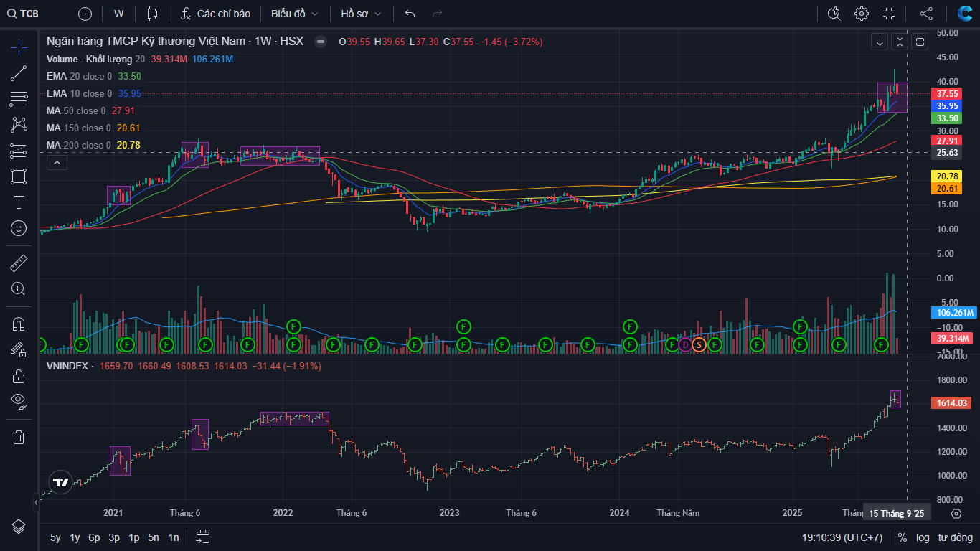Toggle hide all drawings eye icon
This screenshot has height=551, width=980.
pyautogui.click(x=19, y=400)
